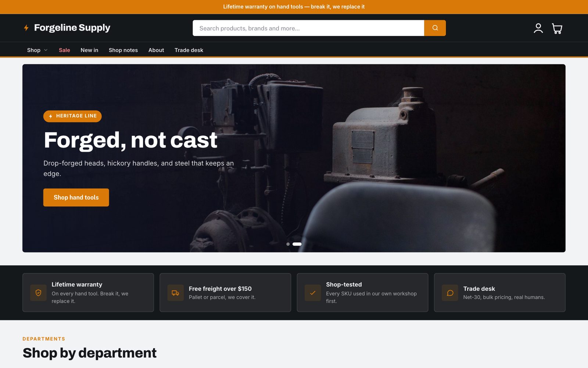Click the orange search magnifier button

pos(435,28)
